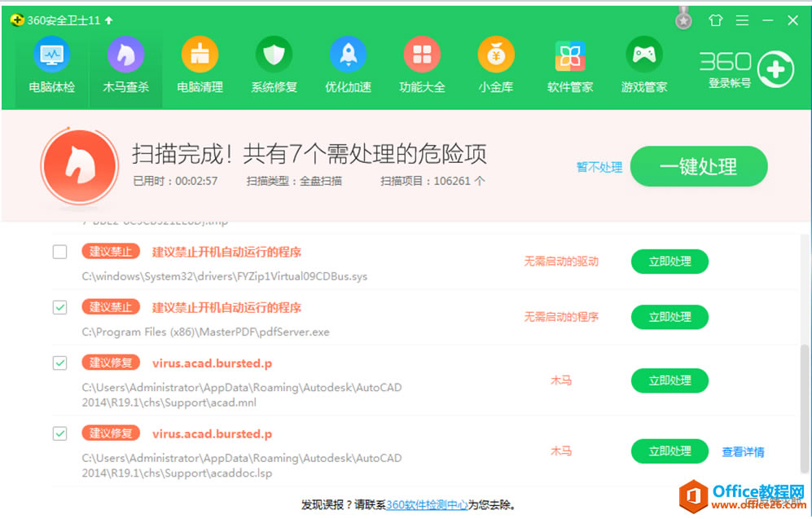Screen dimensions: 812x519
Task: Open 查看详情 for the acaddoc.lsp item
Action: point(743,452)
